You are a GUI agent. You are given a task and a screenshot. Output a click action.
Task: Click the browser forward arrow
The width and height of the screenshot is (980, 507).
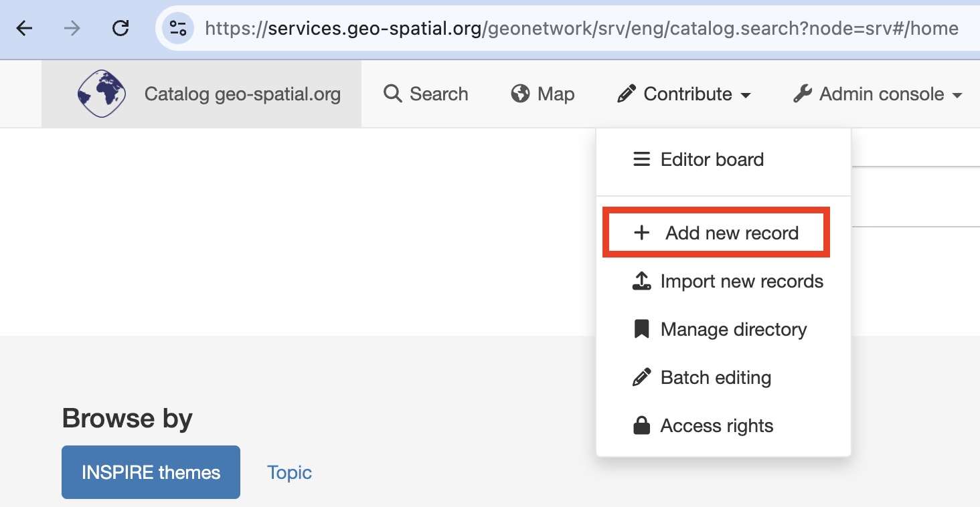(72, 28)
